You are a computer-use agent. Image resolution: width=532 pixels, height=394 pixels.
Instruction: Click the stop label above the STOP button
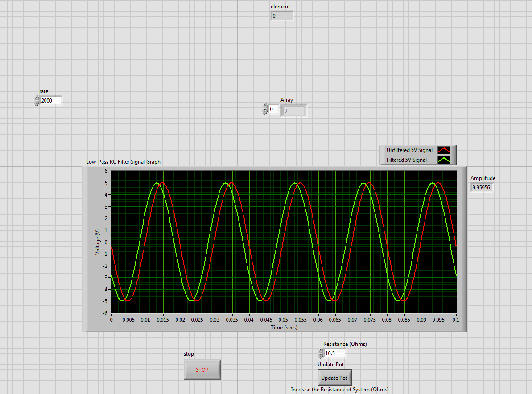tap(189, 354)
